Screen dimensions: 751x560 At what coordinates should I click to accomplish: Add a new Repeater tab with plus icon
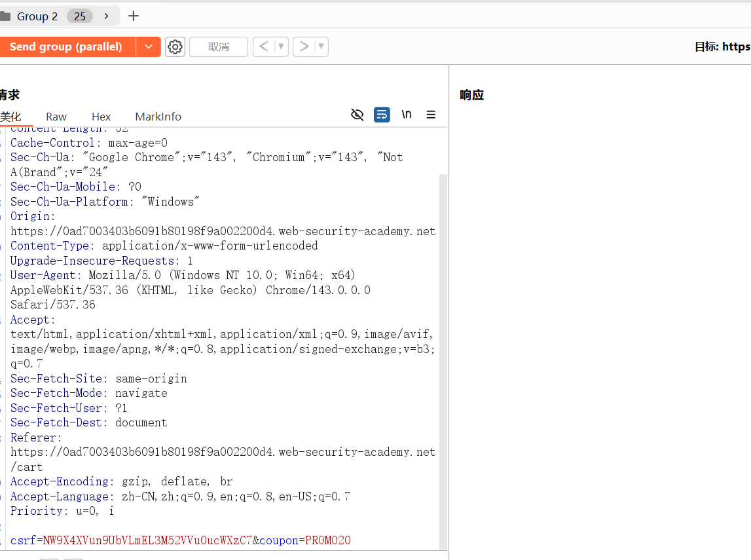[x=134, y=16]
